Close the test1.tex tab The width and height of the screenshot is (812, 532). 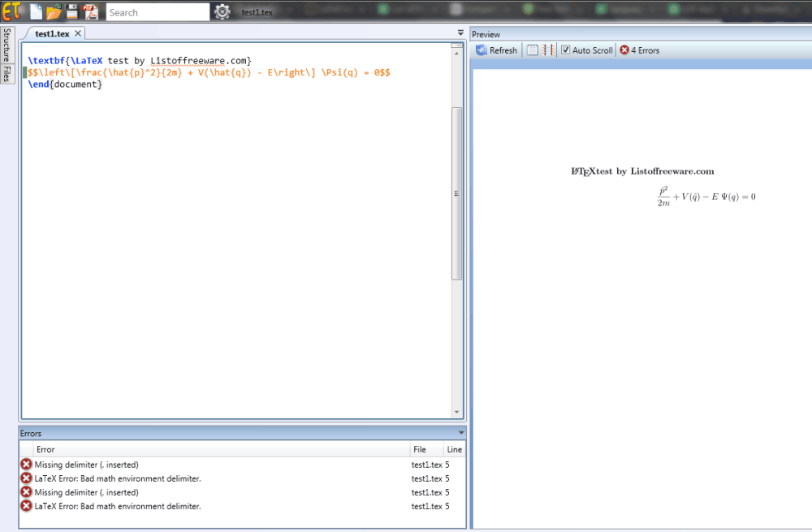tap(78, 33)
